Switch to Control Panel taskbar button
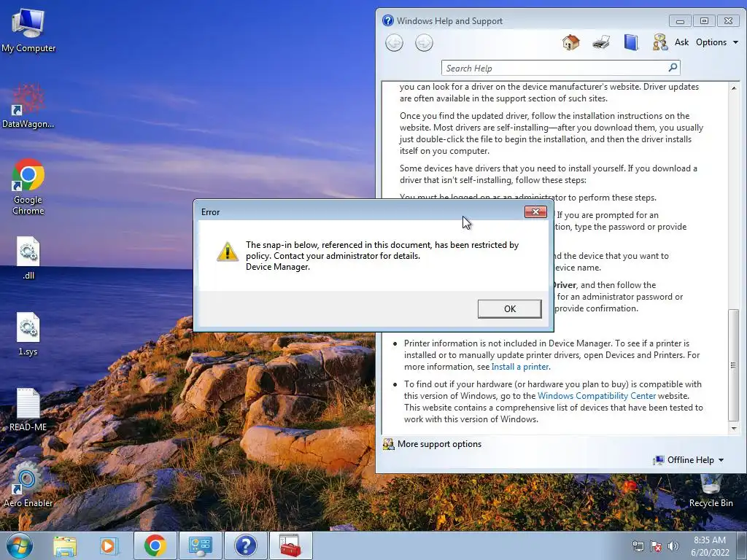 pyautogui.click(x=200, y=545)
